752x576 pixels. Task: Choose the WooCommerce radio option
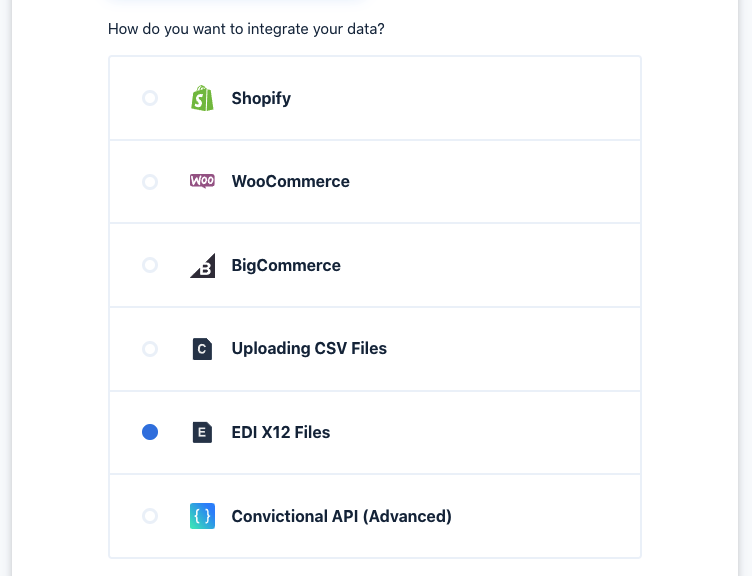pyautogui.click(x=150, y=182)
